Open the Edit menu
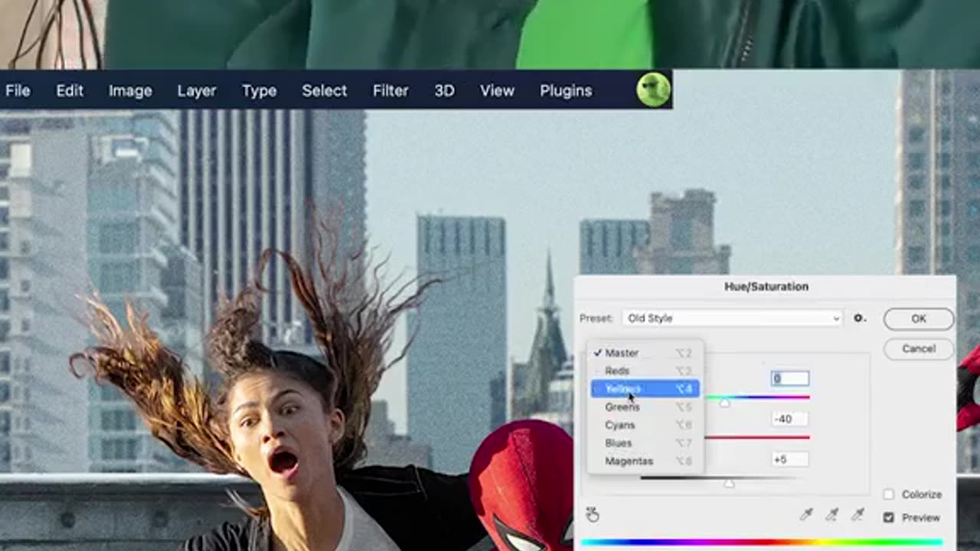 point(69,90)
